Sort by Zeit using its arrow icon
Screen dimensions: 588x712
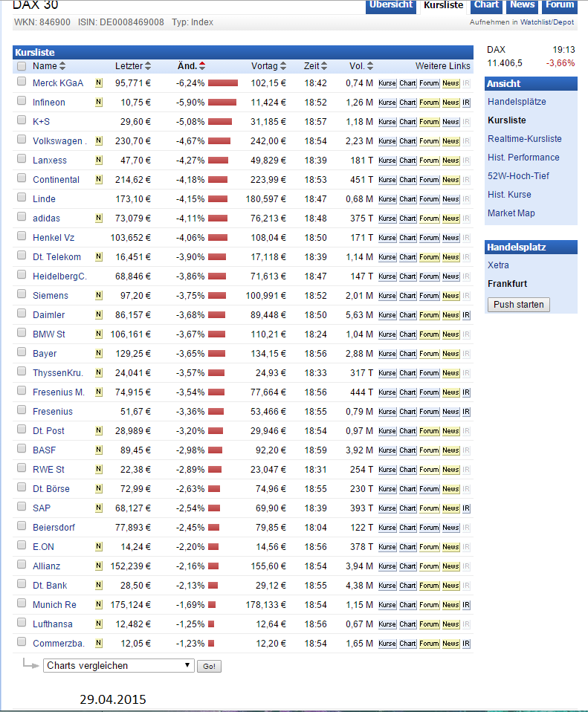[324, 66]
